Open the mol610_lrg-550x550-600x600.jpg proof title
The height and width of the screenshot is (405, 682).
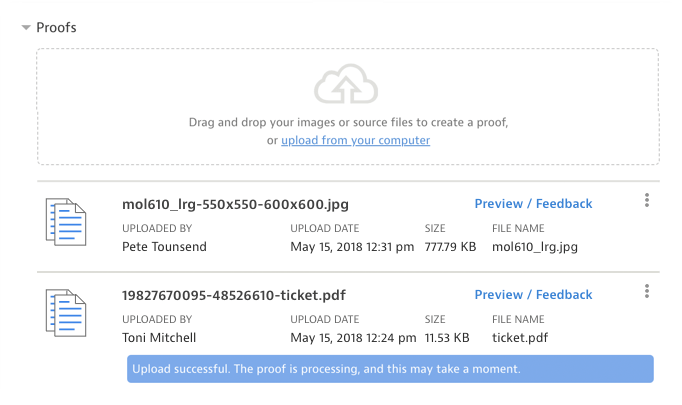[235, 204]
